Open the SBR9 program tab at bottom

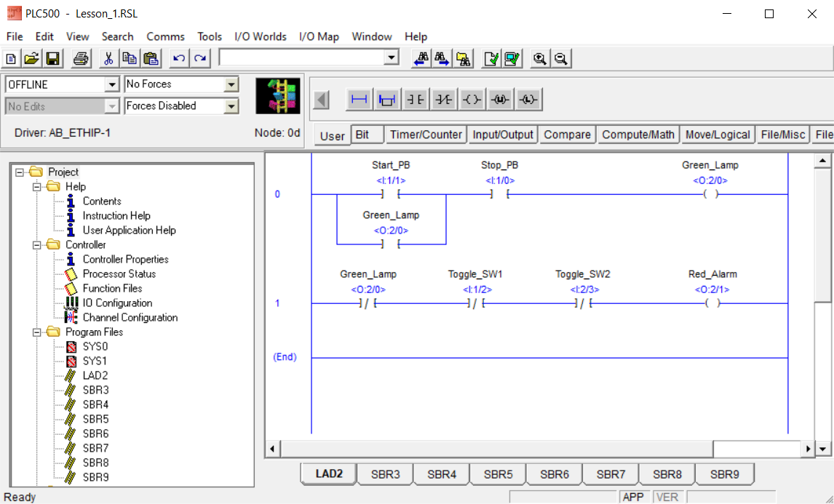724,474
